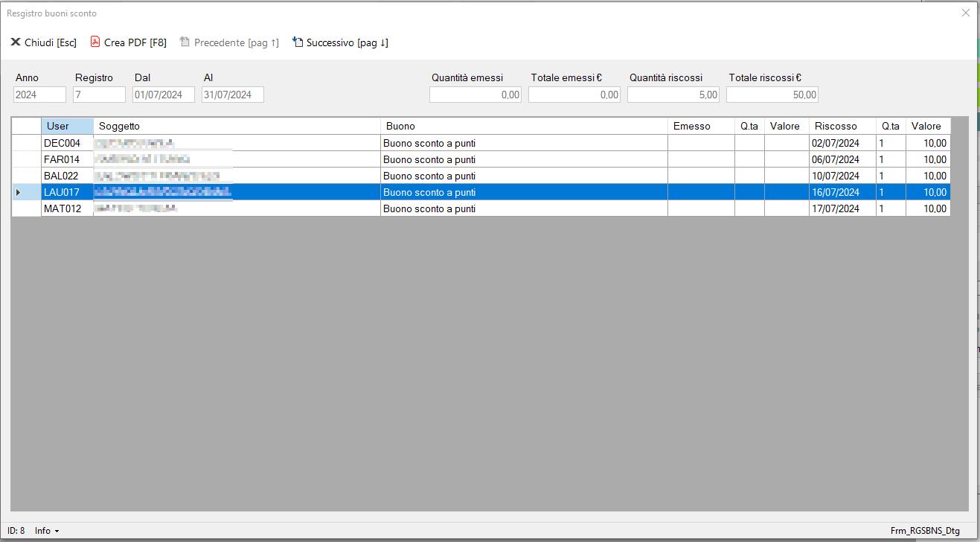Click the Chiudi [Esc] X icon
Viewport: 980px width, 542px height.
(15, 42)
